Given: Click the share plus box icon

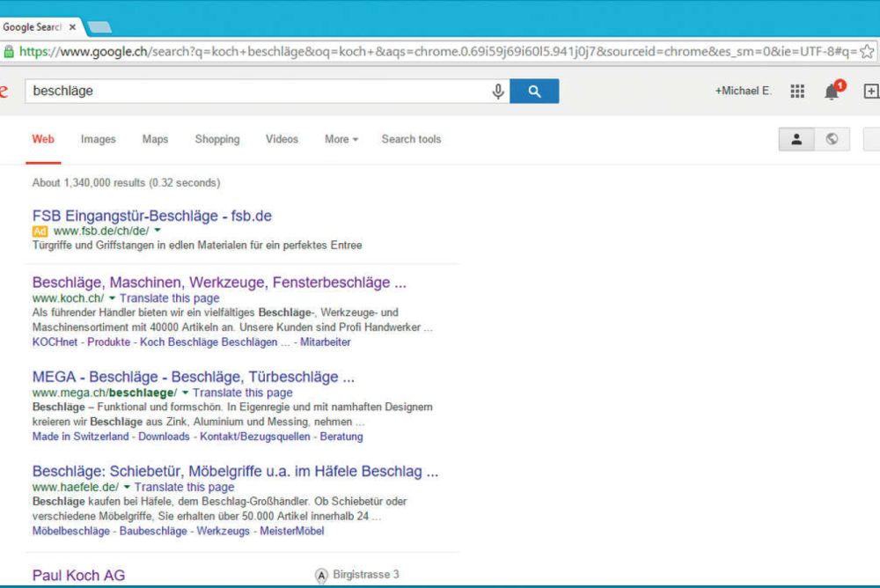Looking at the screenshot, I should (871, 91).
